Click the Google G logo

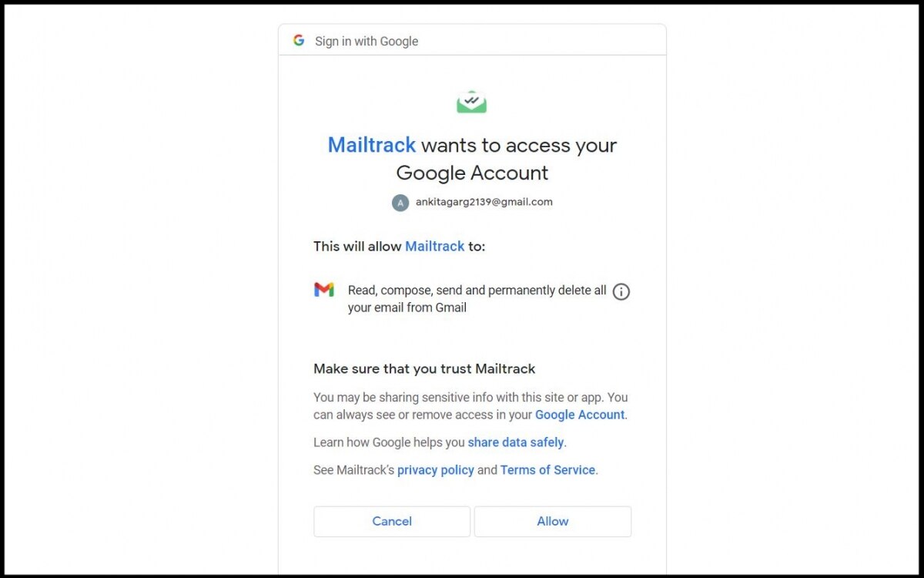[299, 41]
